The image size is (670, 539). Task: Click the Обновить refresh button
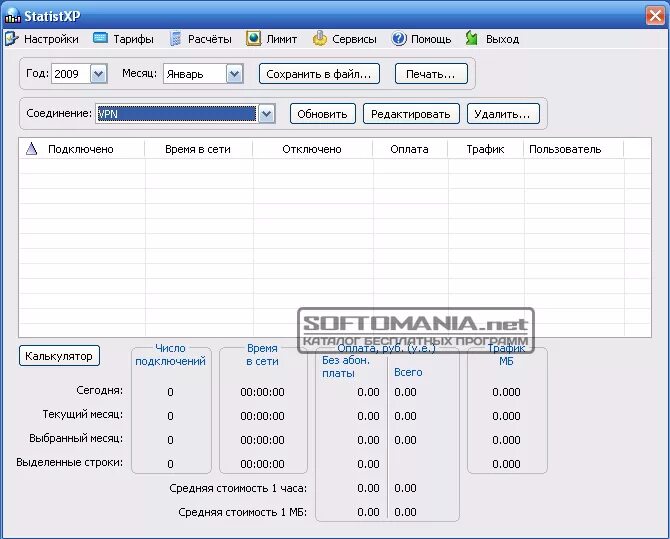[323, 114]
